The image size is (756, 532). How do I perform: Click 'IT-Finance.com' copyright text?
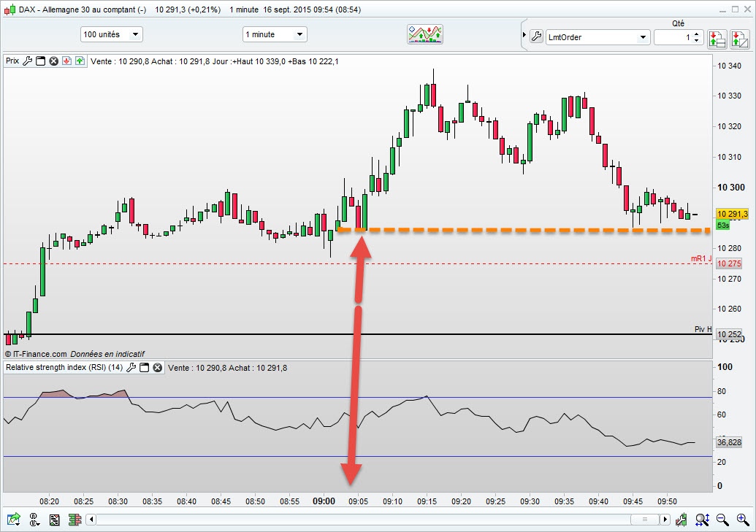pos(37,354)
